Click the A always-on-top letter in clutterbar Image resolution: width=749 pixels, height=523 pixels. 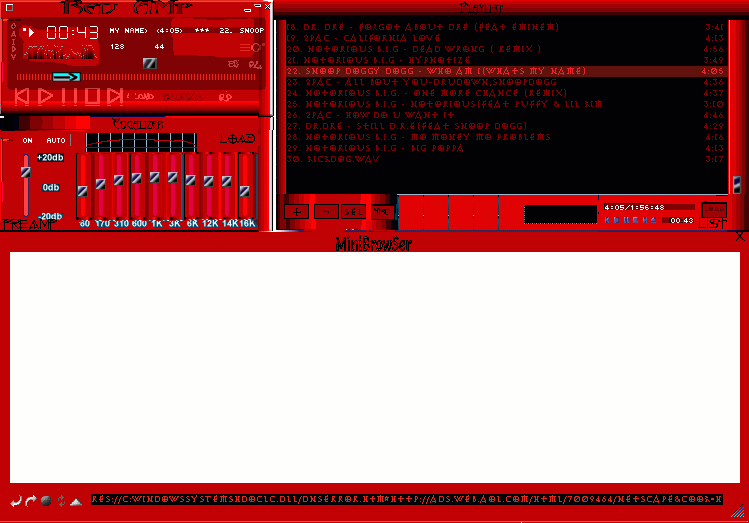[13, 34]
